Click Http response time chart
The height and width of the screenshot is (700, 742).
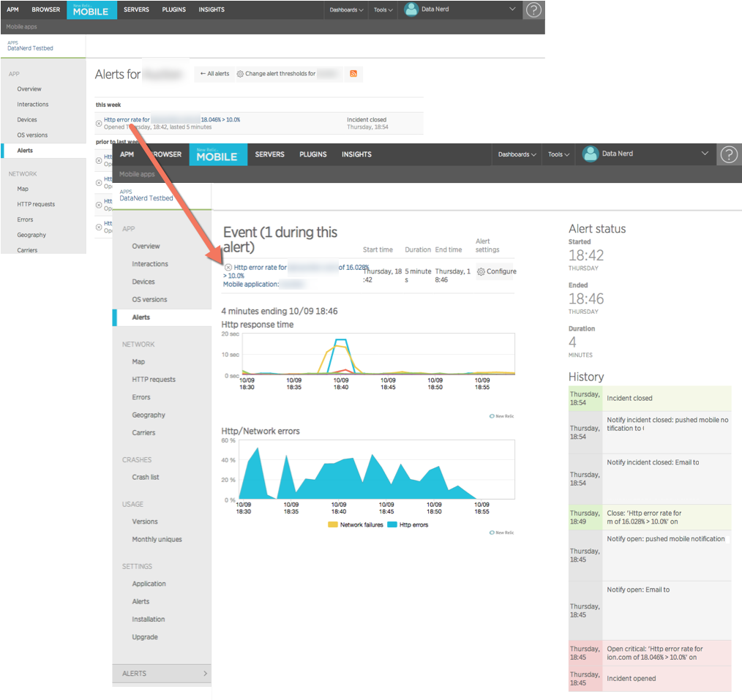(378, 355)
